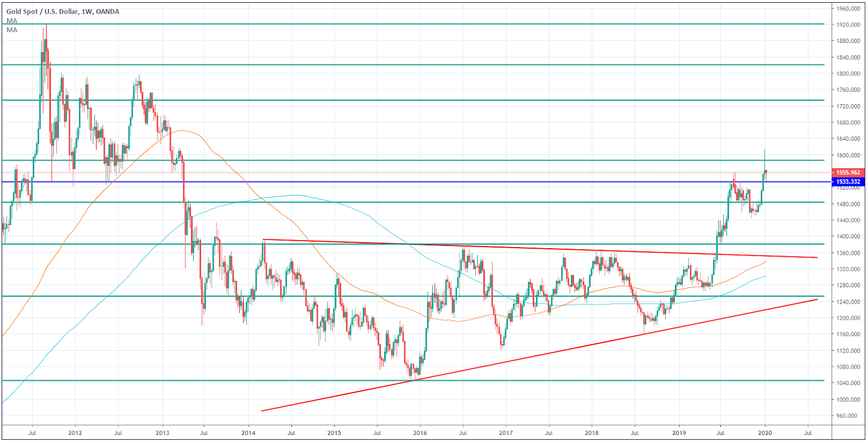Image resolution: width=868 pixels, height=442 pixels.
Task: Click the 1400.000 price axis label
Action: 848,237
